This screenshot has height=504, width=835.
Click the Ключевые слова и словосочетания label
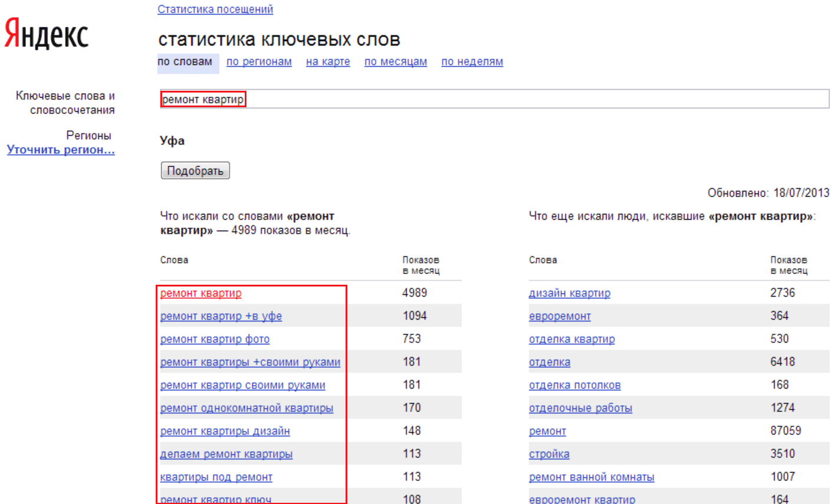pos(65,103)
